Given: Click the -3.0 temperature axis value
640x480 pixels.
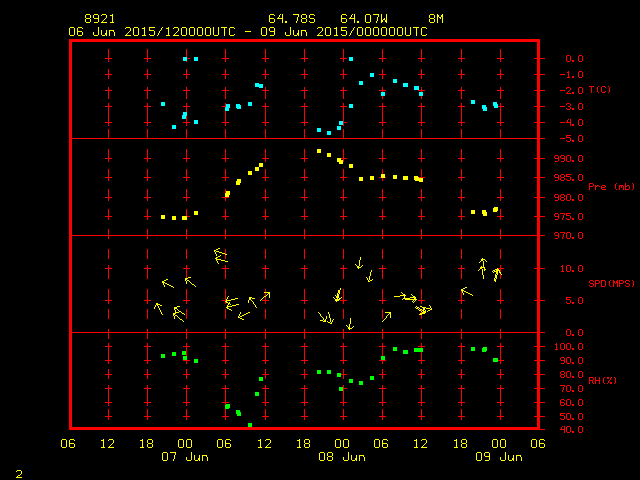Looking at the screenshot, I should [571, 107].
